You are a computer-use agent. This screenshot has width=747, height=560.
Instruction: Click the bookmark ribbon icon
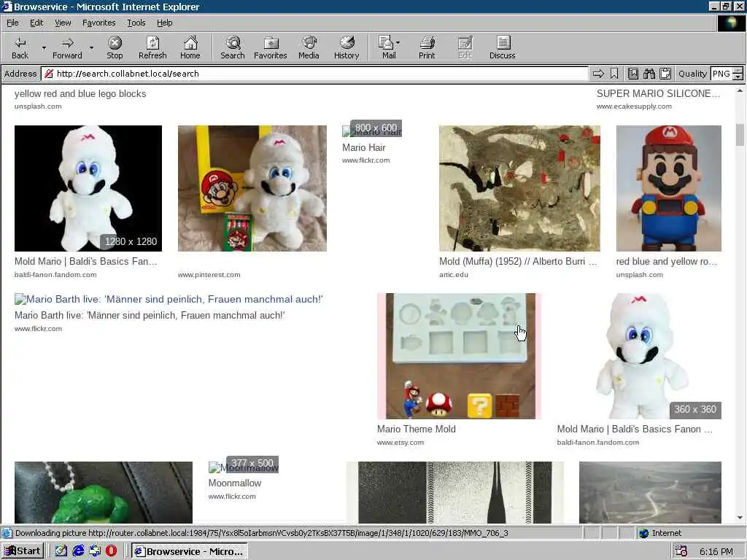pos(614,74)
